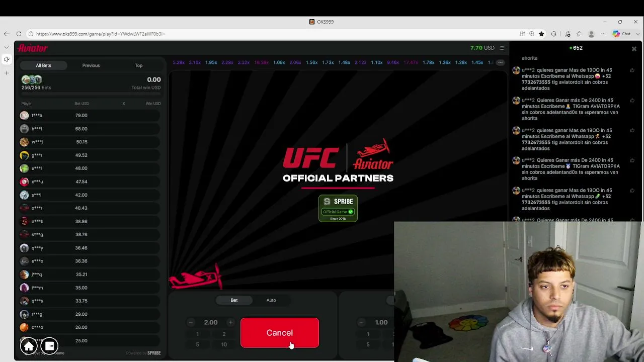
Task: Click the browser back arrow
Action: pyautogui.click(x=7, y=34)
